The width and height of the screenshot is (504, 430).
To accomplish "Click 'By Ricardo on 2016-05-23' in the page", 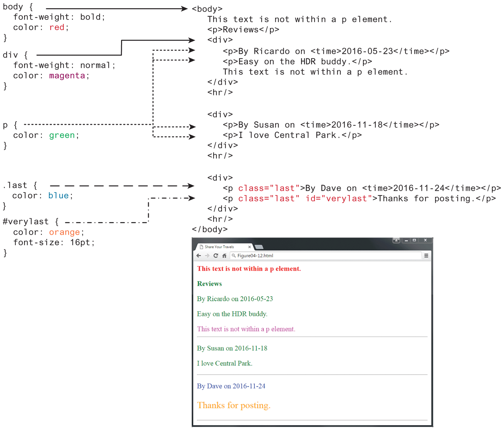I will [235, 299].
